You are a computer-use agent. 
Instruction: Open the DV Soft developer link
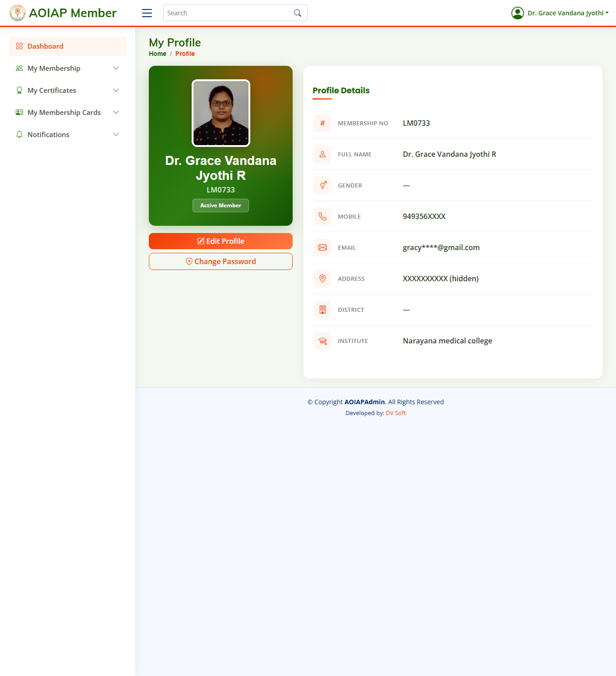395,413
